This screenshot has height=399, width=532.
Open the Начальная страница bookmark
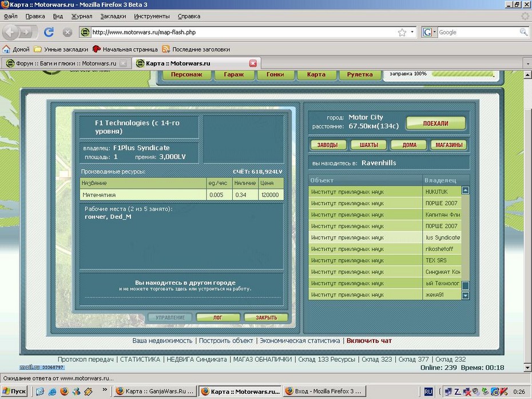point(125,49)
